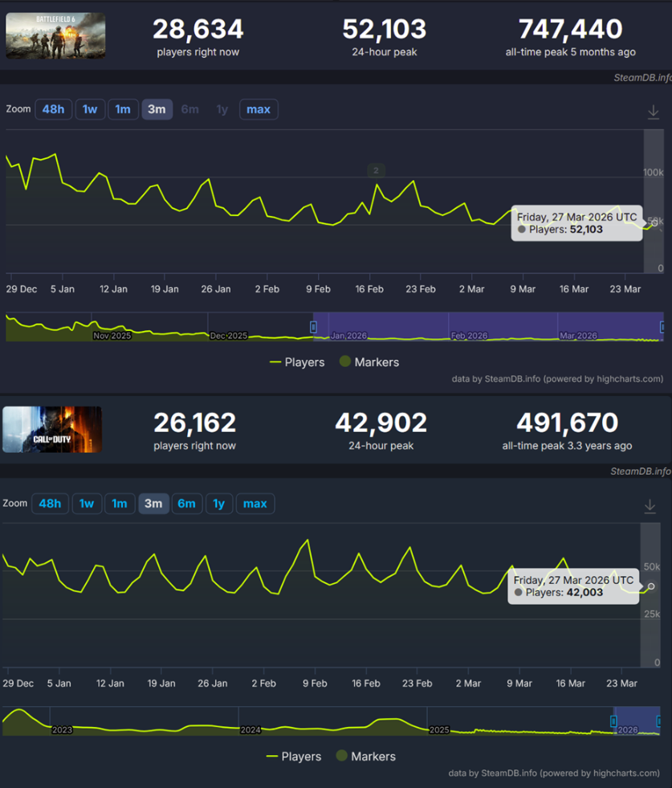Select 6m zoom on Call of Duty chart
This screenshot has height=788, width=672.
(187, 504)
